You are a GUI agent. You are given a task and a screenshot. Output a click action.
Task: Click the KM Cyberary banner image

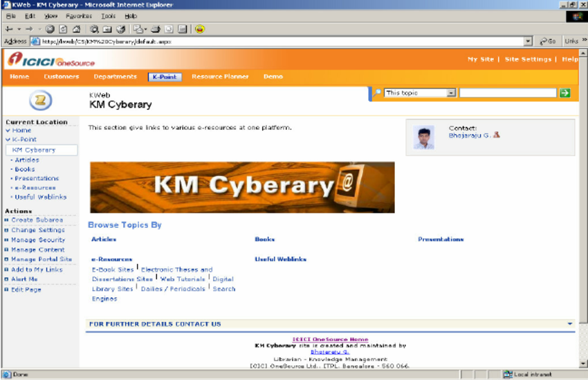pyautogui.click(x=242, y=187)
